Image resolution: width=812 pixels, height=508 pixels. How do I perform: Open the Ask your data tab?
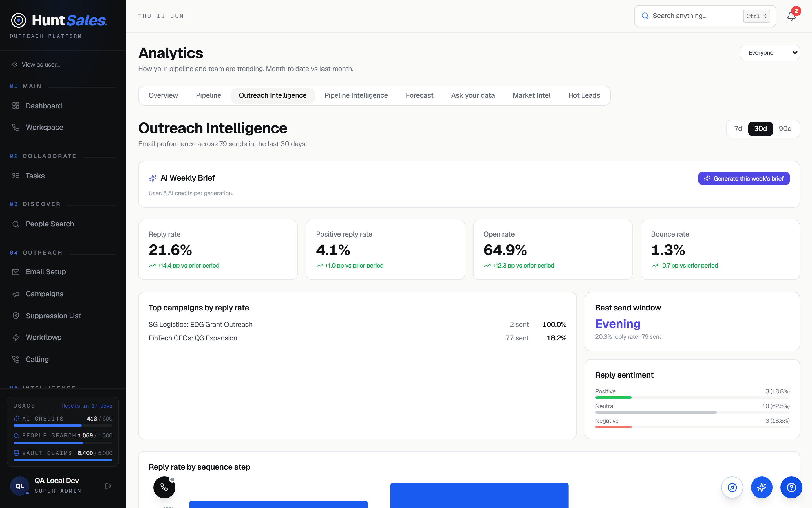pos(473,95)
